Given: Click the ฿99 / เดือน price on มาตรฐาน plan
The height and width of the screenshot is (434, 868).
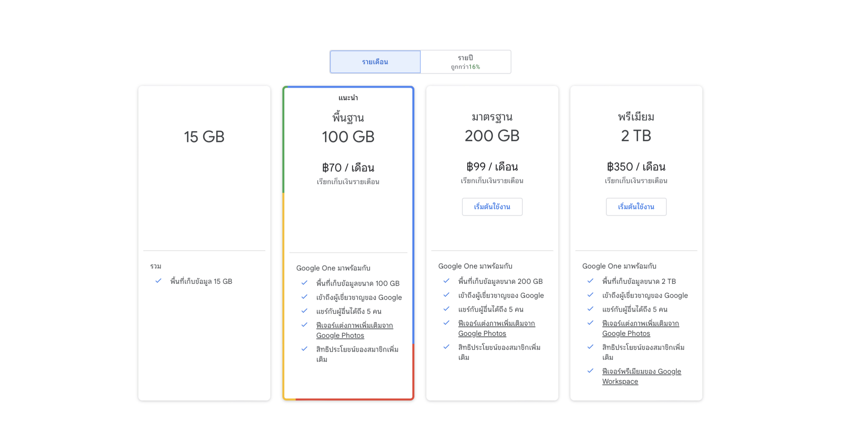Looking at the screenshot, I should coord(492,167).
